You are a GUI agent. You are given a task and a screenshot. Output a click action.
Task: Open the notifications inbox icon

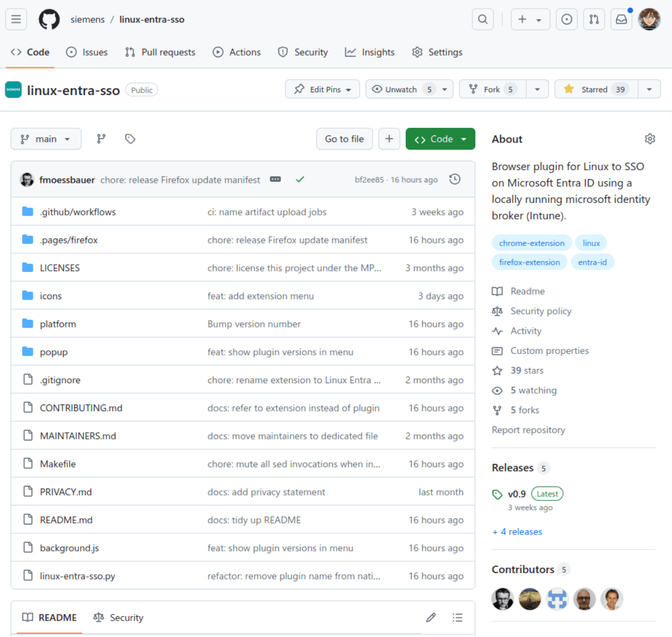point(621,20)
